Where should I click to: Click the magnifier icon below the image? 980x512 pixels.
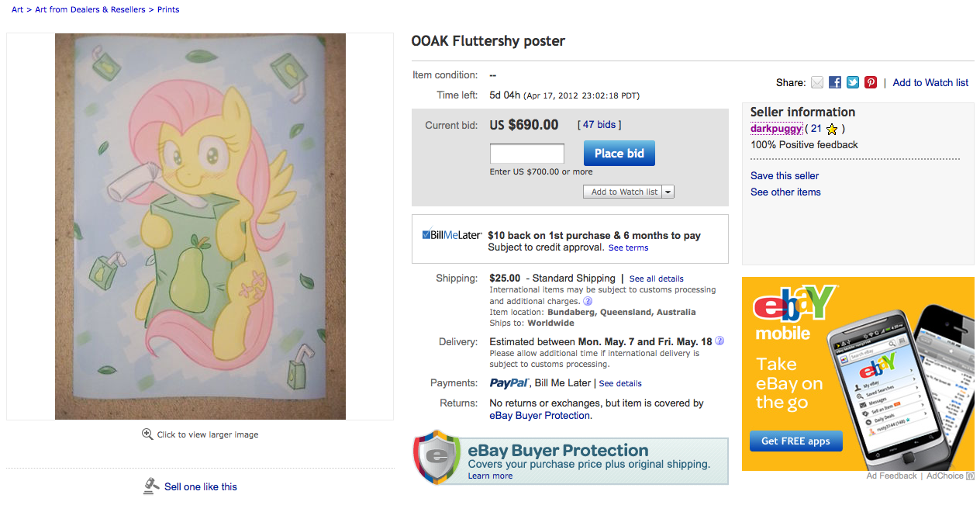click(147, 434)
